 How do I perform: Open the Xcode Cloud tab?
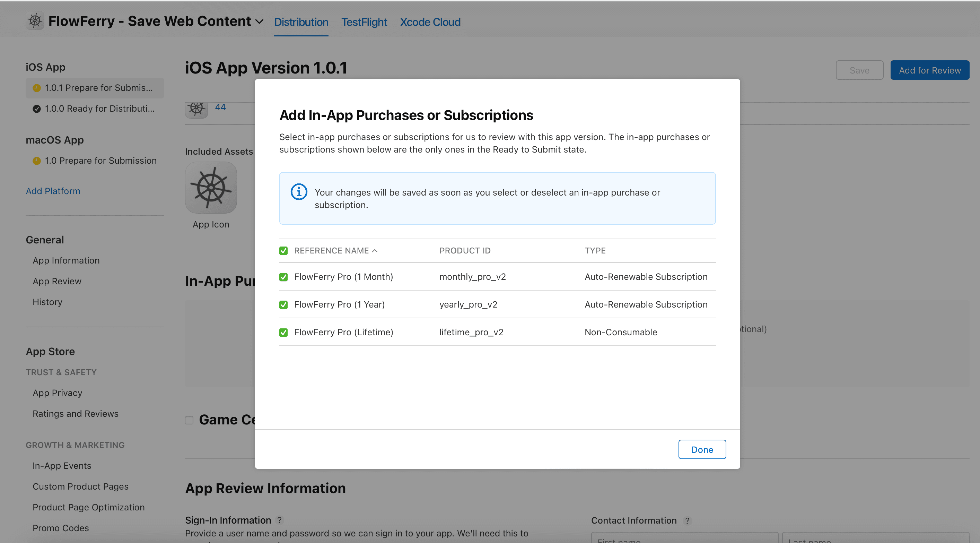pos(430,22)
